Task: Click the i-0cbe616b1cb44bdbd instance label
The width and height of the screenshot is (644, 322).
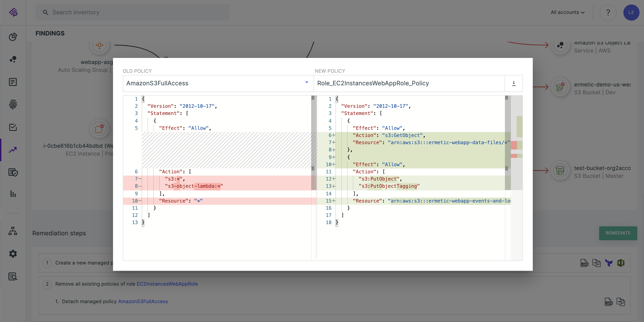Action: (78, 146)
